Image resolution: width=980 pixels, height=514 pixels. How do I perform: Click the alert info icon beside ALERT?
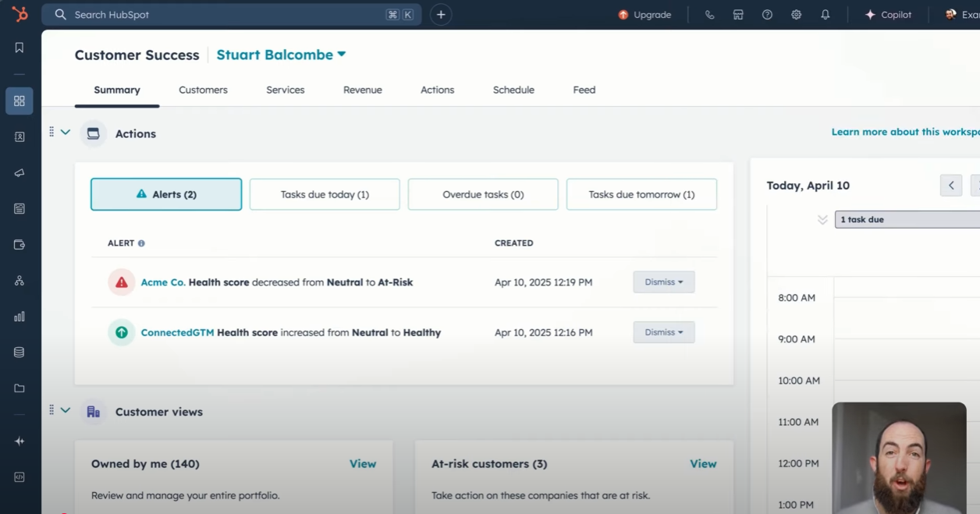[141, 243]
